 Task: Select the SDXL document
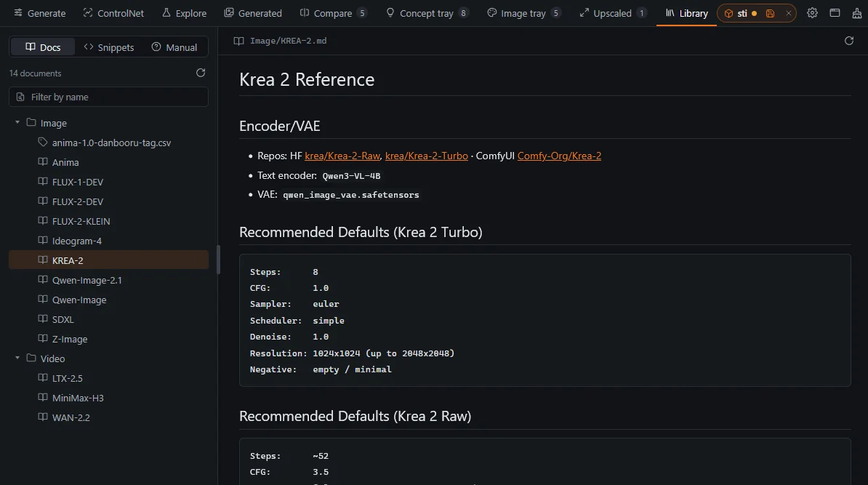tap(108, 319)
